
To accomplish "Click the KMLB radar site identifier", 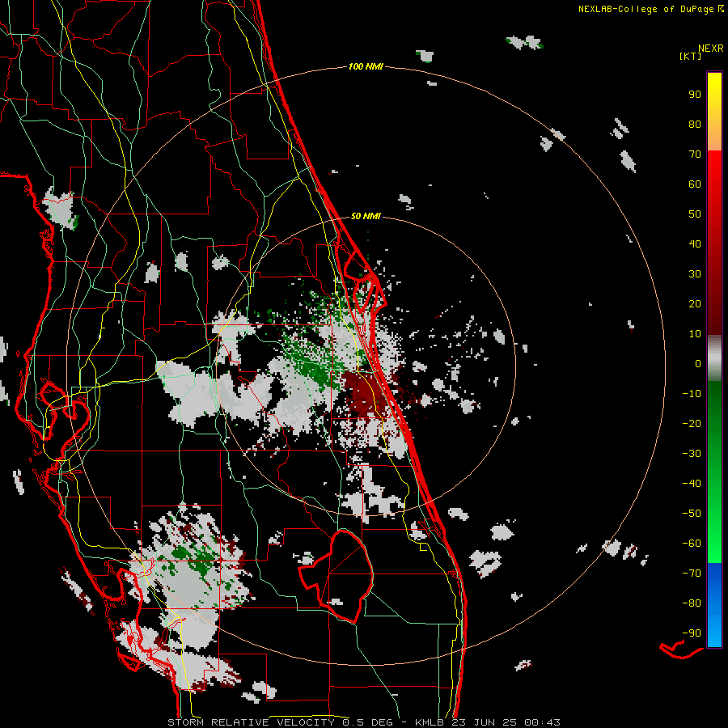I will coord(430,722).
